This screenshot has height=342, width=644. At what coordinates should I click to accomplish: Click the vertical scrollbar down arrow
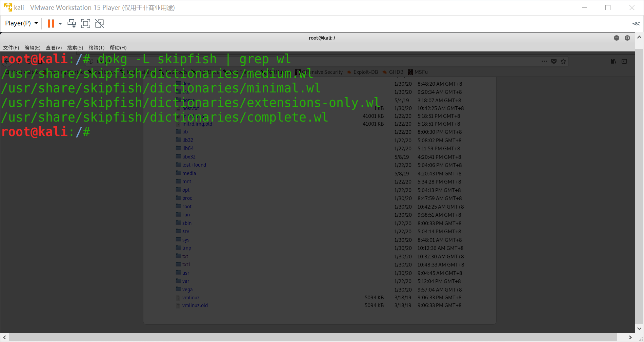pos(639,328)
